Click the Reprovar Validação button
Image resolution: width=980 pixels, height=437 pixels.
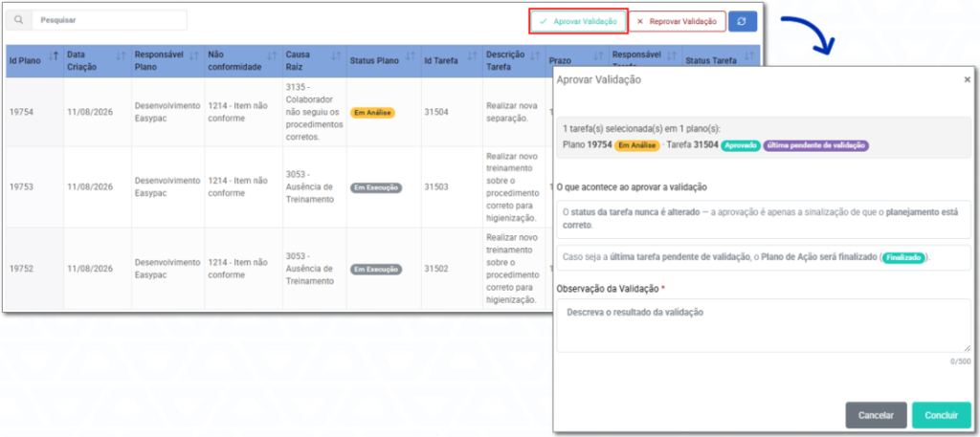[677, 21]
